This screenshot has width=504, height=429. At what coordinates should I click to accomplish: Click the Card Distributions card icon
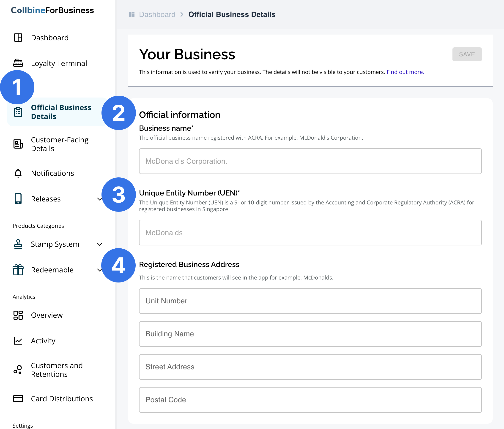coord(18,398)
